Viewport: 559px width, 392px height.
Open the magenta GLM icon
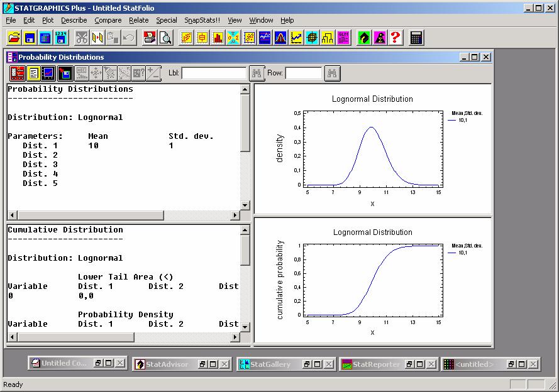343,38
